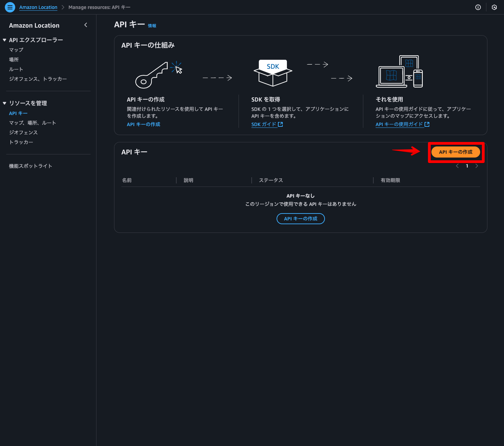Image resolution: width=504 pixels, height=446 pixels.
Task: Collapse the Amazon Location side panel arrow
Action: pyautogui.click(x=86, y=25)
